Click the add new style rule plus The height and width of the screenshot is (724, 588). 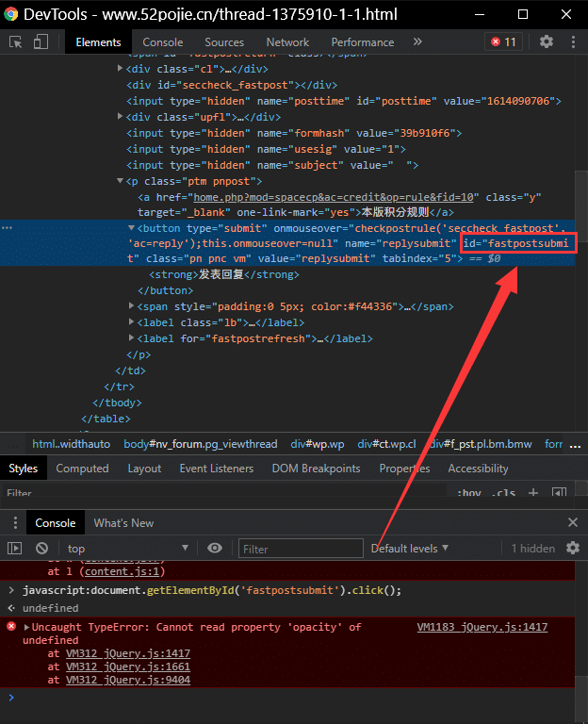point(532,493)
